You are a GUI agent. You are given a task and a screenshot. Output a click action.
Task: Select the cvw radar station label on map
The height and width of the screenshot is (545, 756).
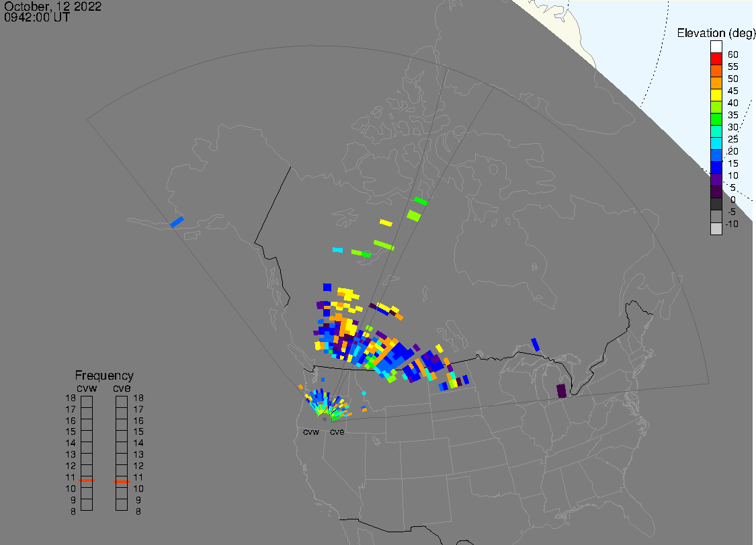pos(311,432)
